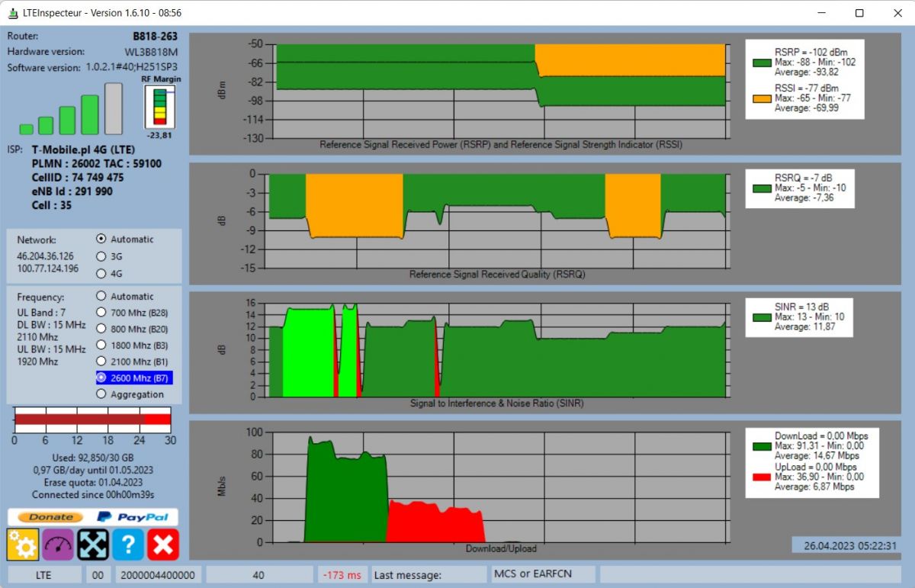This screenshot has height=588, width=915.
Task: Select the 1800 Mhz (B3) band
Action: coord(101,345)
